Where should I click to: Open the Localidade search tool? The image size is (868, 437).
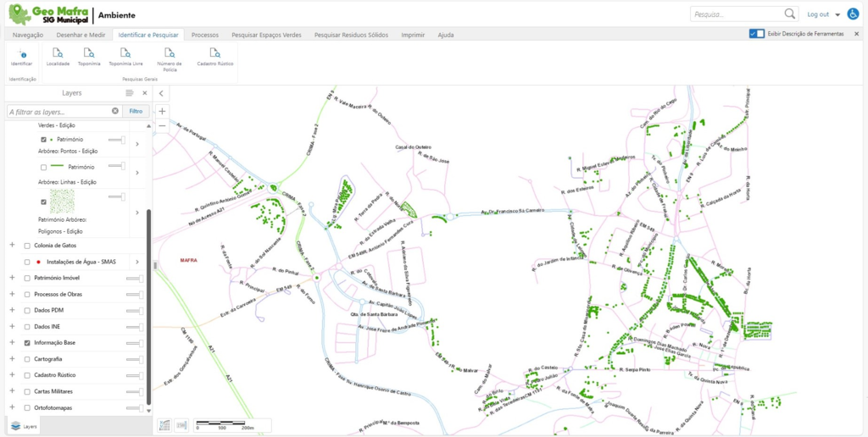click(58, 56)
